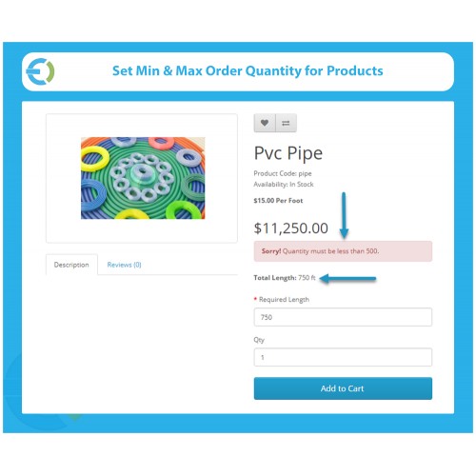The width and height of the screenshot is (476, 476).
Task: Click the Required Length field label
Action: 284,300
